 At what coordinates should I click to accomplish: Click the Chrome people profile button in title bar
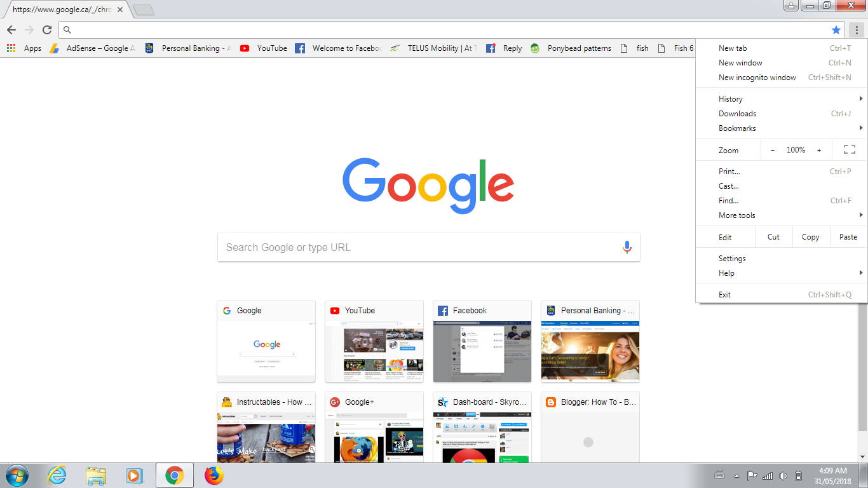[791, 6]
